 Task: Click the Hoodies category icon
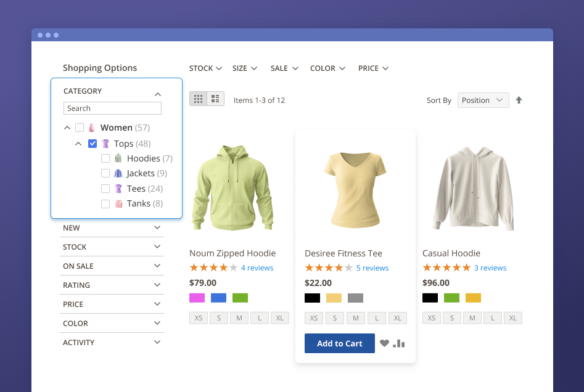118,158
